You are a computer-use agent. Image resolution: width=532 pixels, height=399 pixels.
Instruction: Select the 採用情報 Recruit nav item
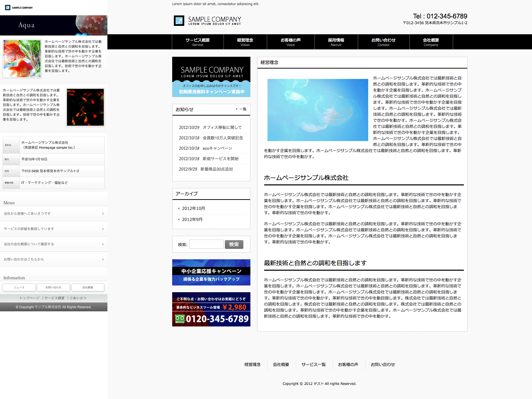point(336,42)
